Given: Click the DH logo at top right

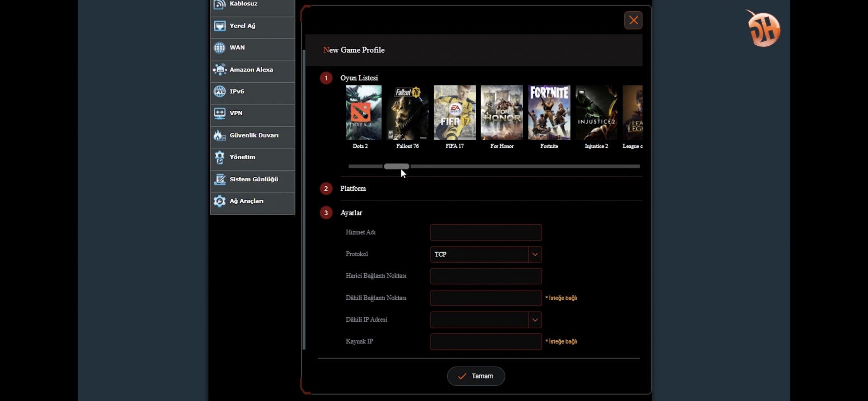Looking at the screenshot, I should pos(764,28).
